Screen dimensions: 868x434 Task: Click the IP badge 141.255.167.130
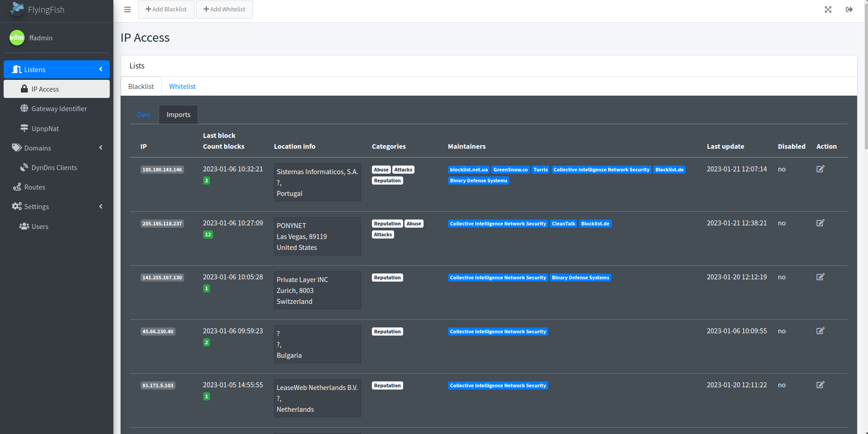point(162,278)
